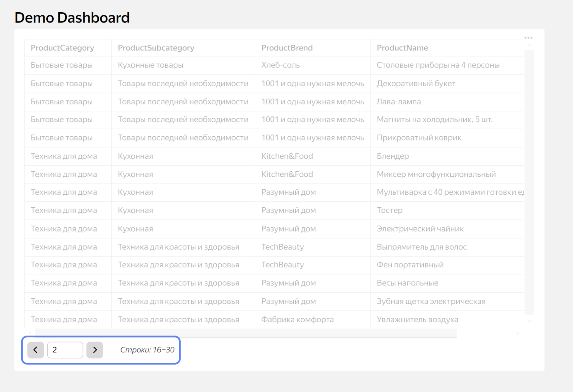Select the Хлеб-соль brand cell
This screenshot has height=392, width=573.
280,65
